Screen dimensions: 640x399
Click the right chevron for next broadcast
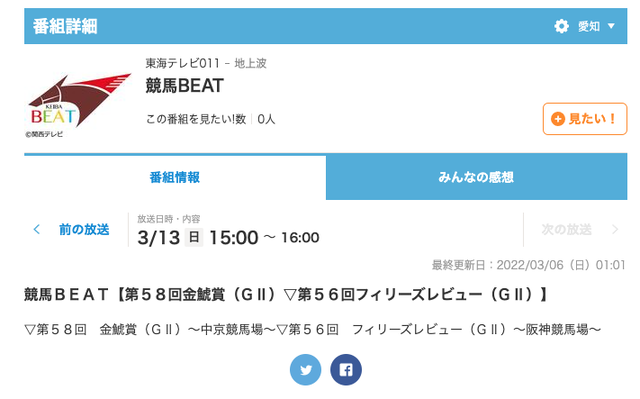[x=615, y=229]
